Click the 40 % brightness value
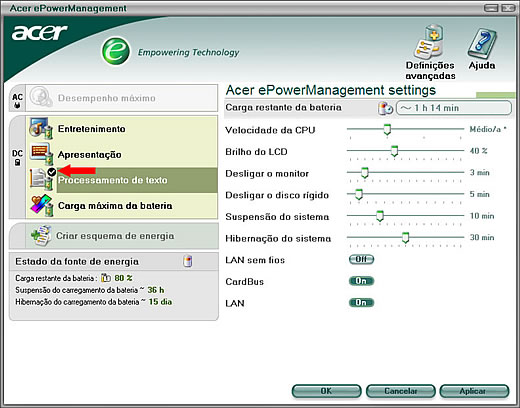This screenshot has height=408, width=520. (x=478, y=151)
